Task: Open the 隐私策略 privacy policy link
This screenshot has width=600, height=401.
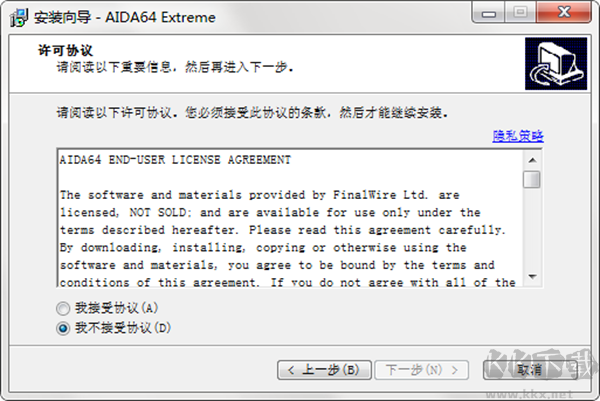Action: click(x=519, y=136)
